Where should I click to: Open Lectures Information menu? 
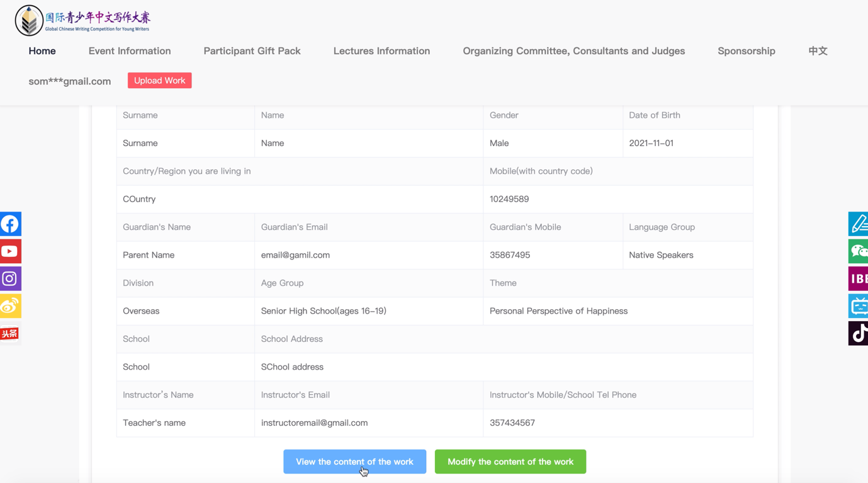click(x=381, y=51)
